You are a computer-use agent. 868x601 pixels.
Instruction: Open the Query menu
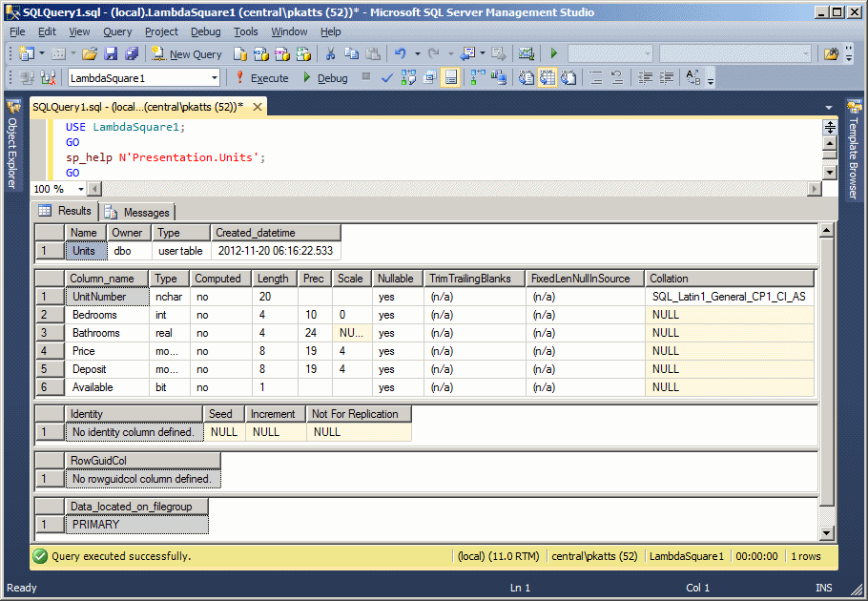click(117, 31)
